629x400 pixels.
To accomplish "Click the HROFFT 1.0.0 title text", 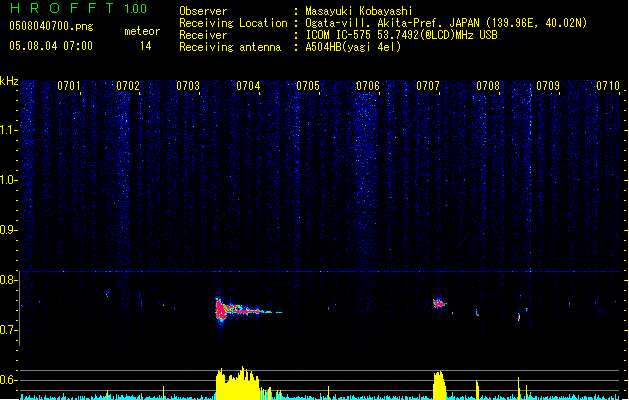I will [78, 8].
